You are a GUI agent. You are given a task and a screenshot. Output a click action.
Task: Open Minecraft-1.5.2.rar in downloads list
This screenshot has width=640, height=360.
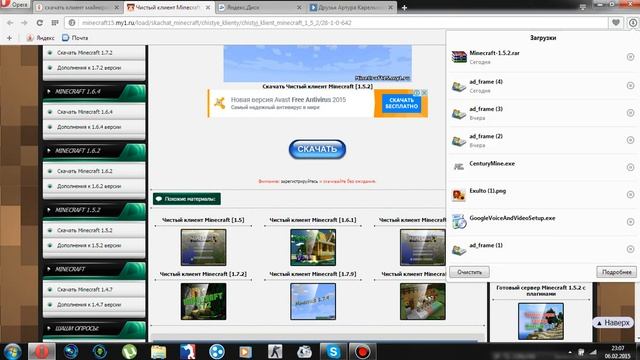(542, 57)
